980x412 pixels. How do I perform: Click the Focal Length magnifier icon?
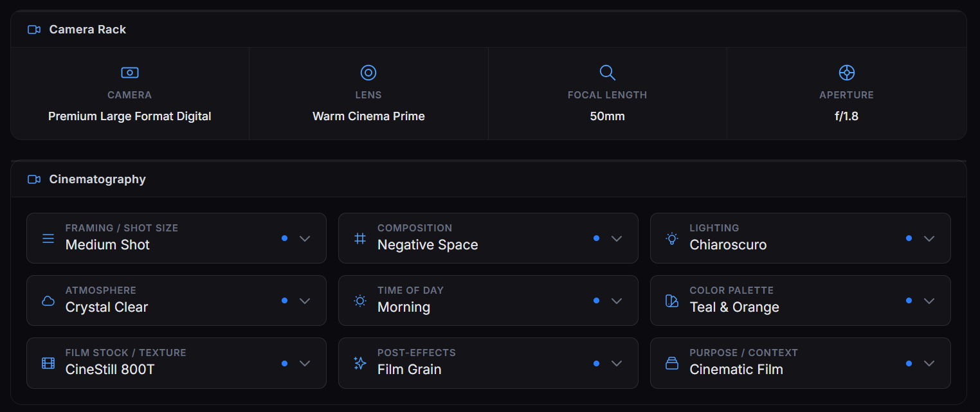(x=607, y=72)
